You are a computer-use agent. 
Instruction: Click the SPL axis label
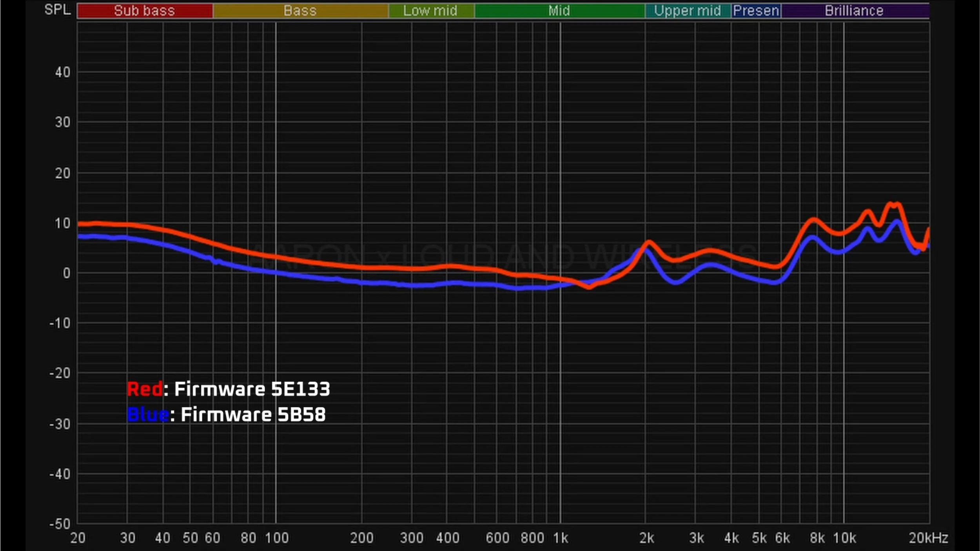(57, 9)
